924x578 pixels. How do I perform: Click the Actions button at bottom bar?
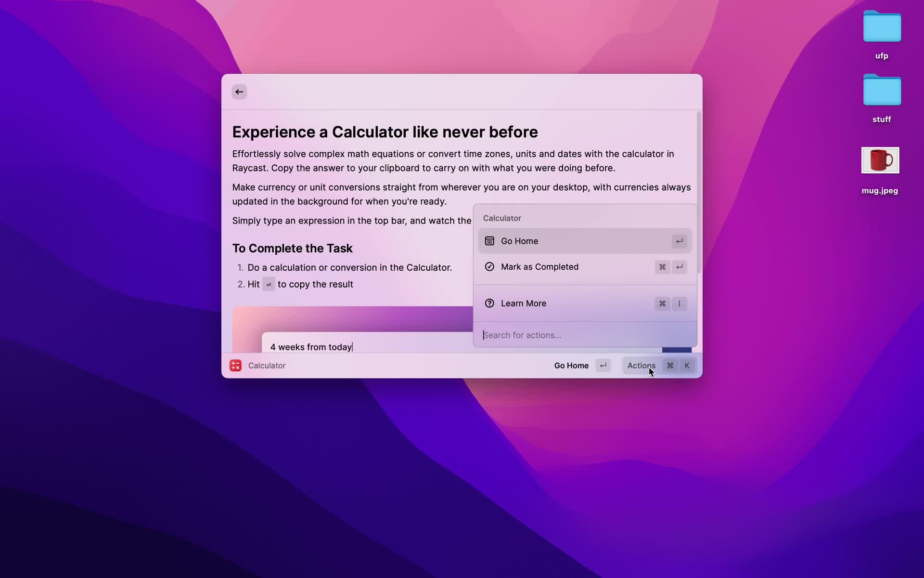pyautogui.click(x=642, y=365)
